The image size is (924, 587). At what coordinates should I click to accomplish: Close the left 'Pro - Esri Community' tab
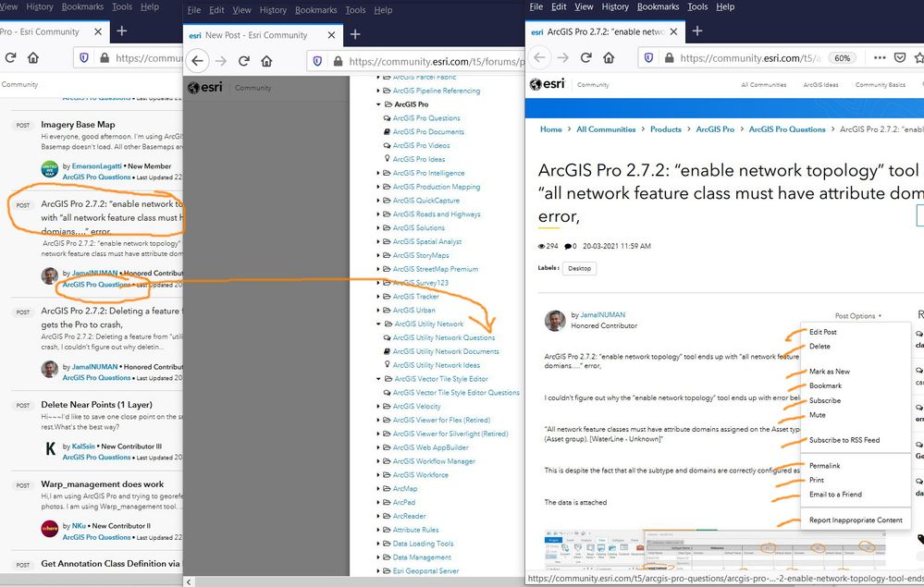(98, 31)
